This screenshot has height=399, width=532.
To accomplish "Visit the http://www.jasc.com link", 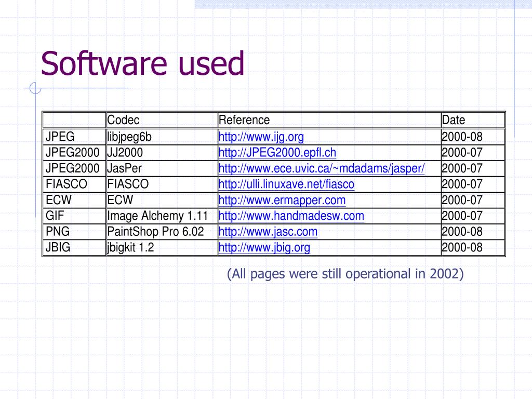I will (268, 231).
